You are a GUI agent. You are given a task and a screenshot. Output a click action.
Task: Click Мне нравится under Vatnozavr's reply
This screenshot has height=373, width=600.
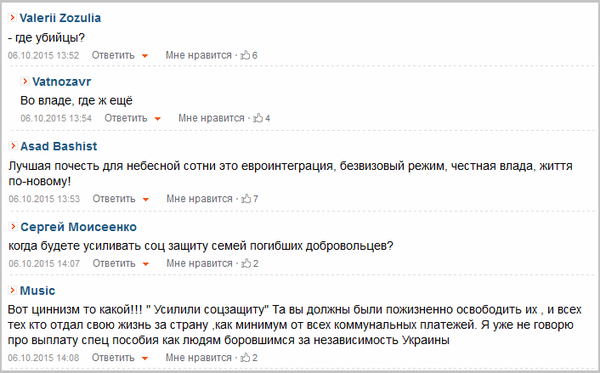(x=211, y=118)
